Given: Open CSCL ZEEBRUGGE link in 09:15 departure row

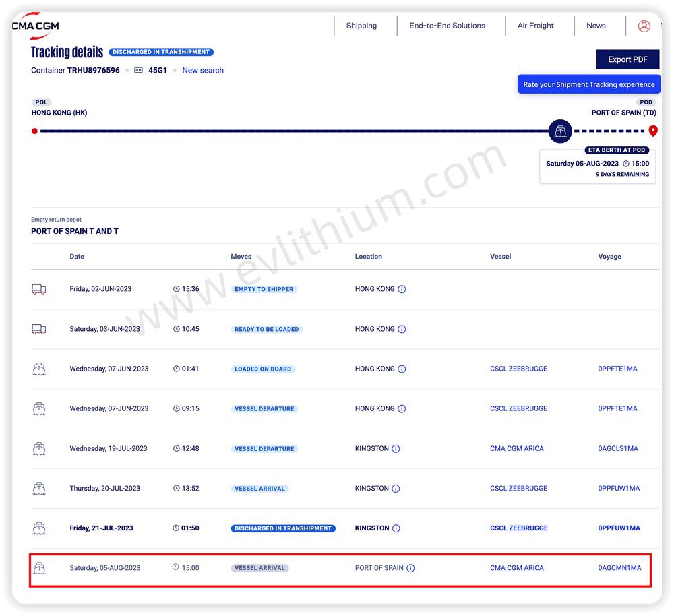Looking at the screenshot, I should point(518,408).
